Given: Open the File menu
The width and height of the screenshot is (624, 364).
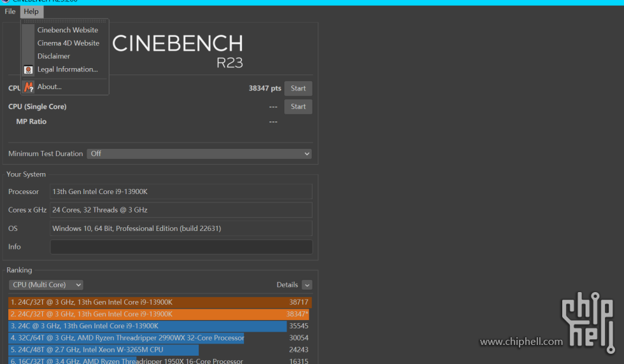Looking at the screenshot, I should coord(10,11).
